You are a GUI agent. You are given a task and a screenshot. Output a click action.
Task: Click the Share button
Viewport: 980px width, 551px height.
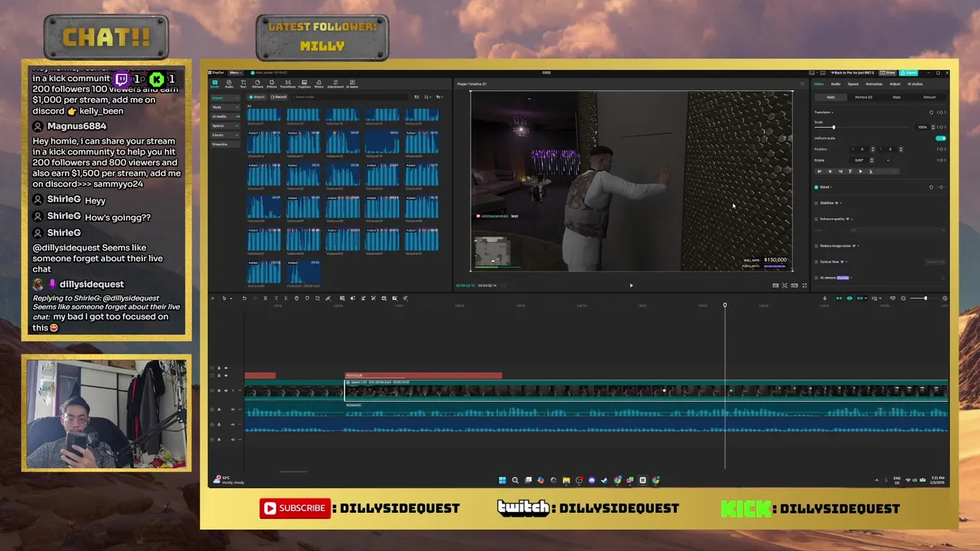point(887,73)
